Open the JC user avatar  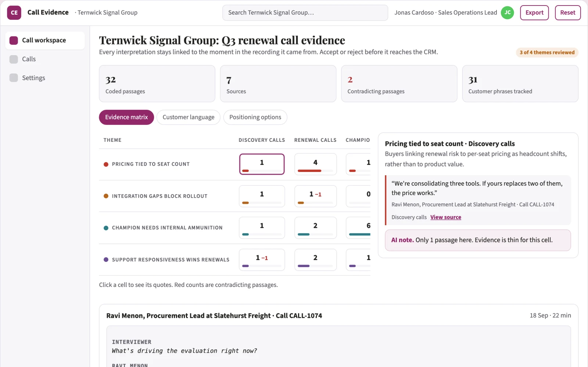508,12
